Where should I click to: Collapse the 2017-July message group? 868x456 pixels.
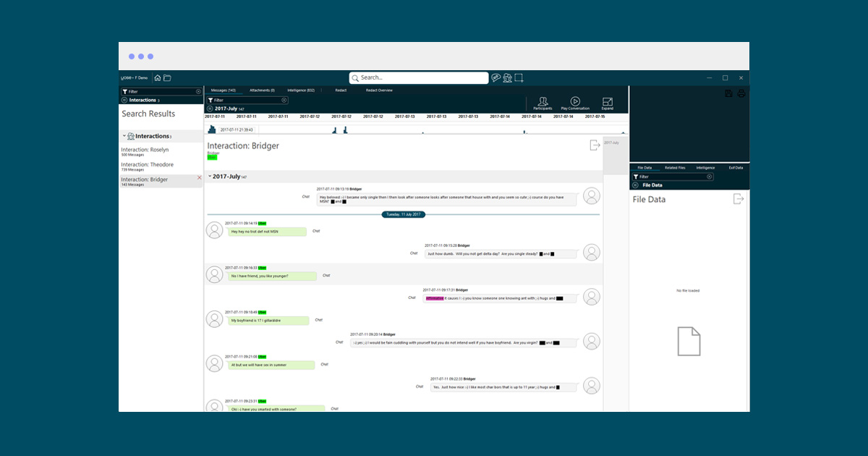click(x=210, y=177)
